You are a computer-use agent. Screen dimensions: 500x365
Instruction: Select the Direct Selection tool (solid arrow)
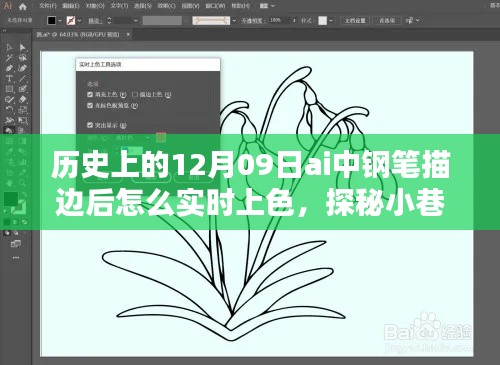[22, 48]
